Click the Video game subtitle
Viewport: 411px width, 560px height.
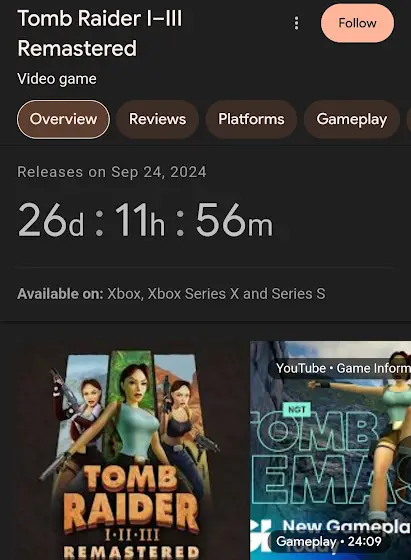pos(57,79)
